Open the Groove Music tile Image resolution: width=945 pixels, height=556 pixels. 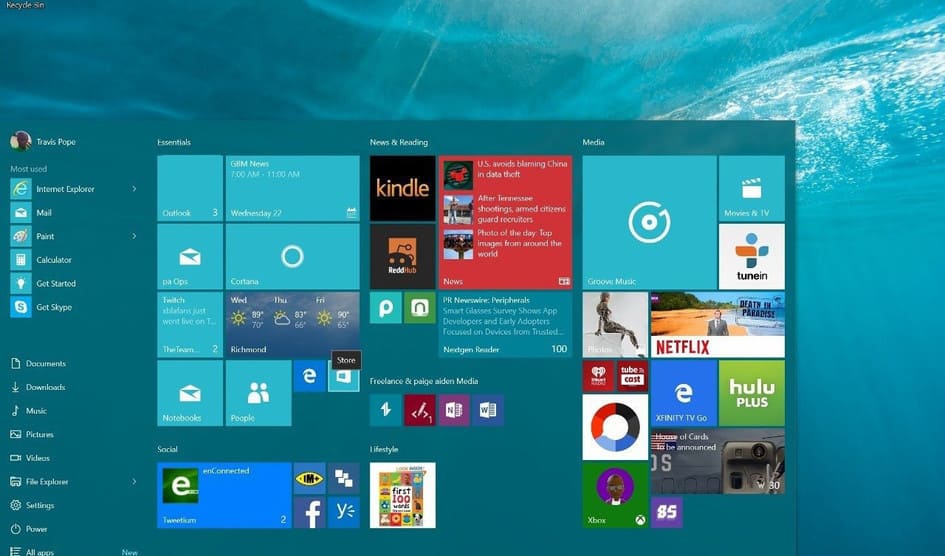click(x=649, y=222)
